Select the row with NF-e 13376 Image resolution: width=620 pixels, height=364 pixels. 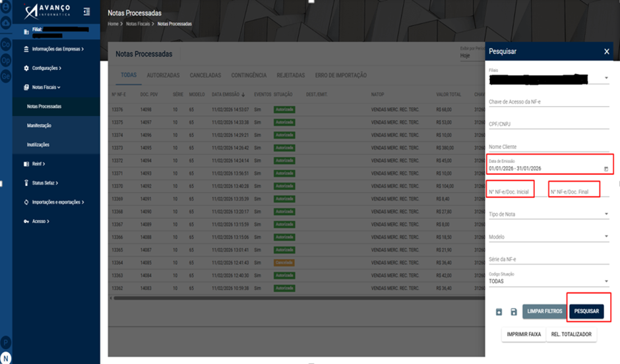pos(297,109)
